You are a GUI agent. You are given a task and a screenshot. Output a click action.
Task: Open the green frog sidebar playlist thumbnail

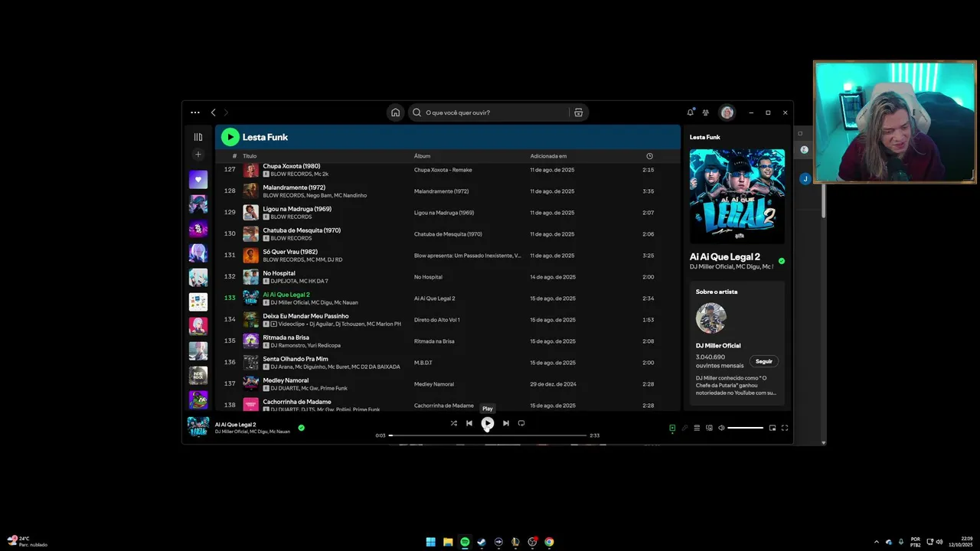pos(198,400)
